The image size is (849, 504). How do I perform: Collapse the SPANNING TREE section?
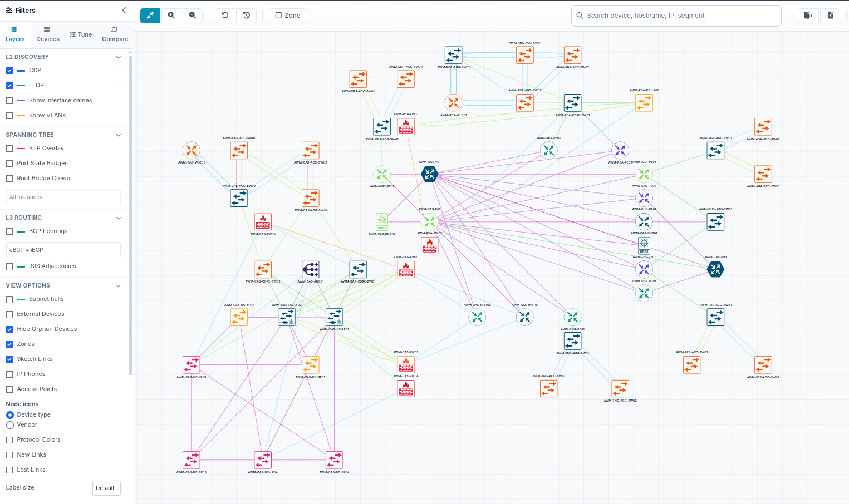pos(118,135)
